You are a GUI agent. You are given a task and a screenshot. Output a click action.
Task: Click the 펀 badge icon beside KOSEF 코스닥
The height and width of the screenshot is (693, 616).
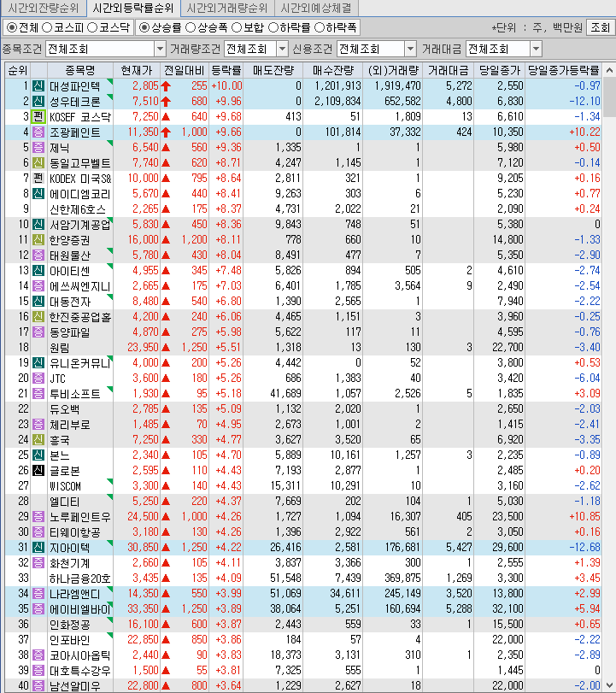[38, 117]
